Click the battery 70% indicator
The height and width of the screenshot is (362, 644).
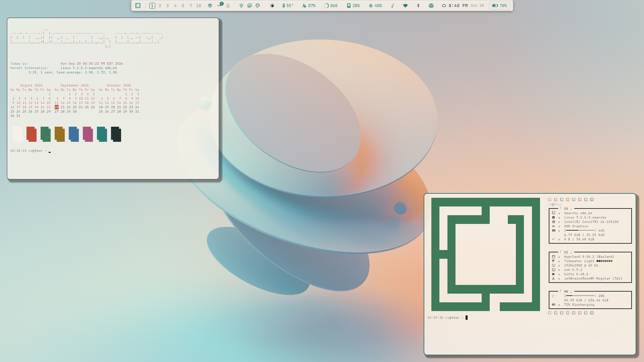tap(500, 6)
